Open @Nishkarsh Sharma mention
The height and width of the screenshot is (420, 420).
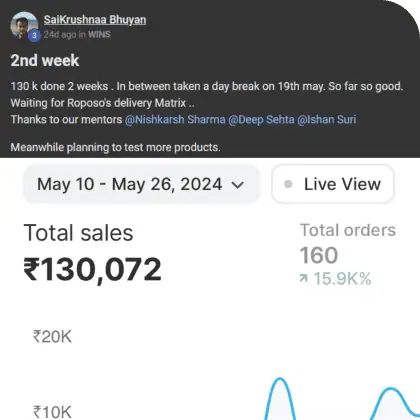(175, 119)
